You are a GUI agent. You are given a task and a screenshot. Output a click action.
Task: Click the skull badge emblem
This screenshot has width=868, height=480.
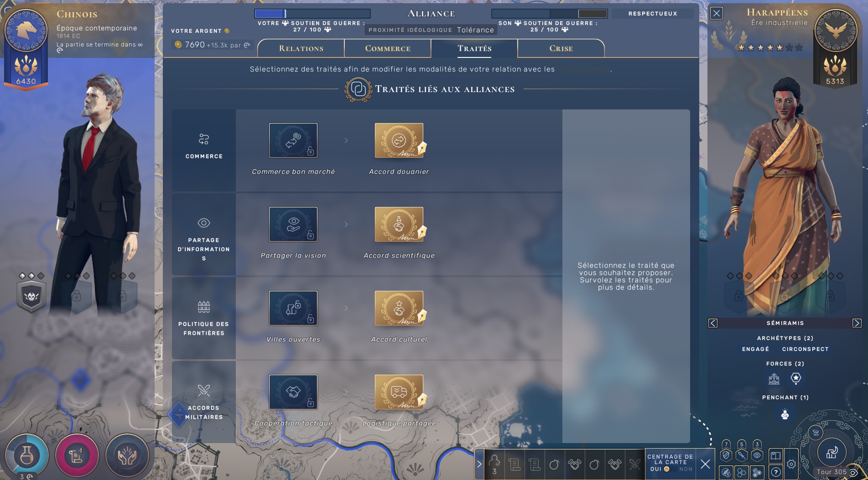(x=31, y=297)
